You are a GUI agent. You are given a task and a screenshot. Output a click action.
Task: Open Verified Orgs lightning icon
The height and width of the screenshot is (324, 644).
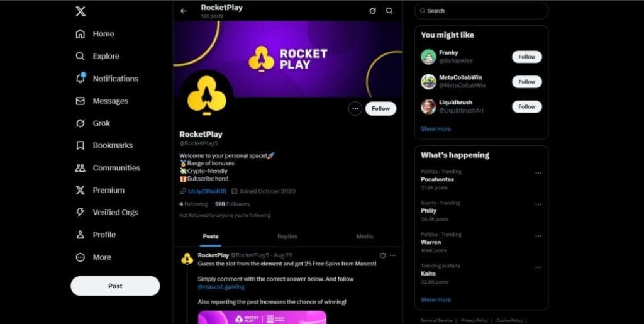pyautogui.click(x=80, y=212)
